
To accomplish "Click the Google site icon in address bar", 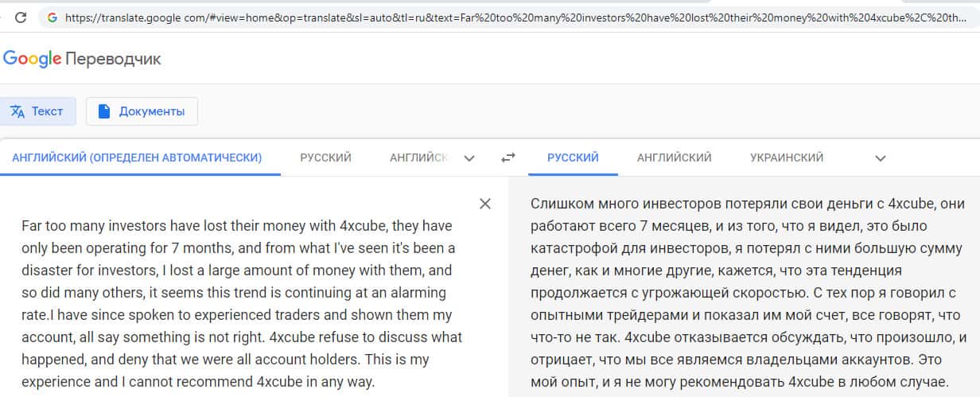I will (52, 17).
